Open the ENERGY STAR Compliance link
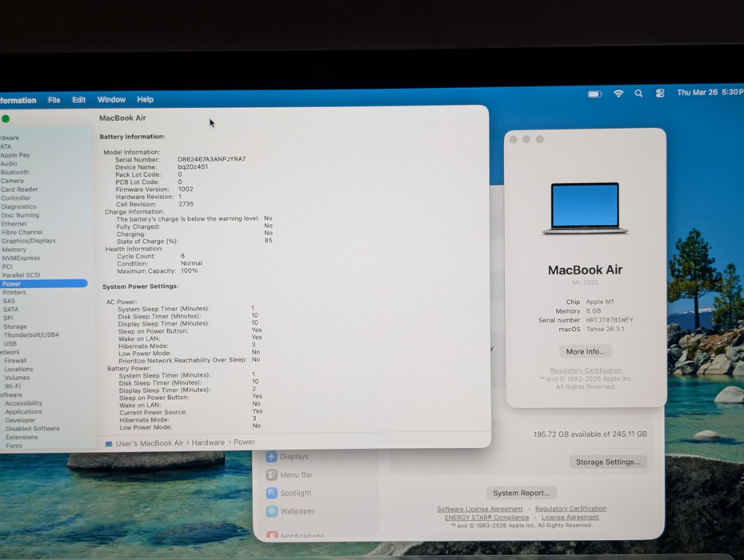744x560 pixels. coord(486,518)
